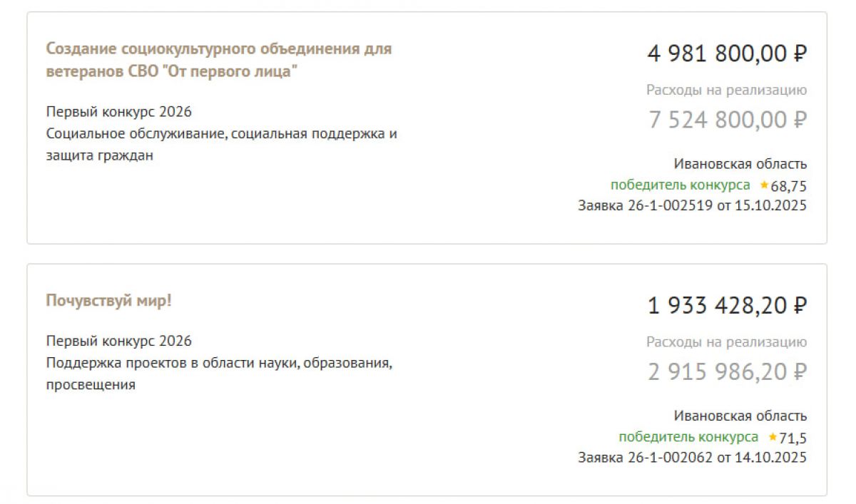Click the "Поддержка проектов в области науки" direction text
This screenshot has height=504, width=856.
click(x=220, y=363)
